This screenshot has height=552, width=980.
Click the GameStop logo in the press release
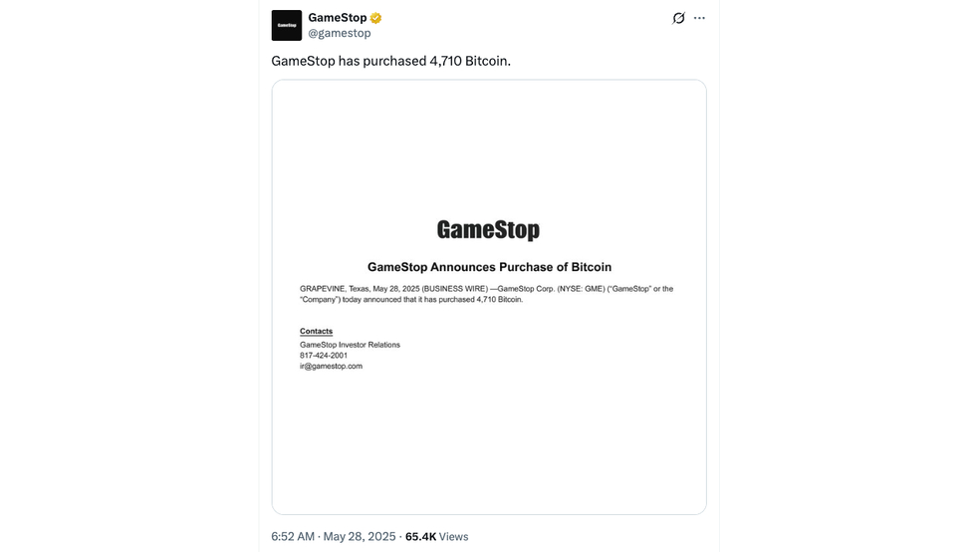pyautogui.click(x=488, y=230)
